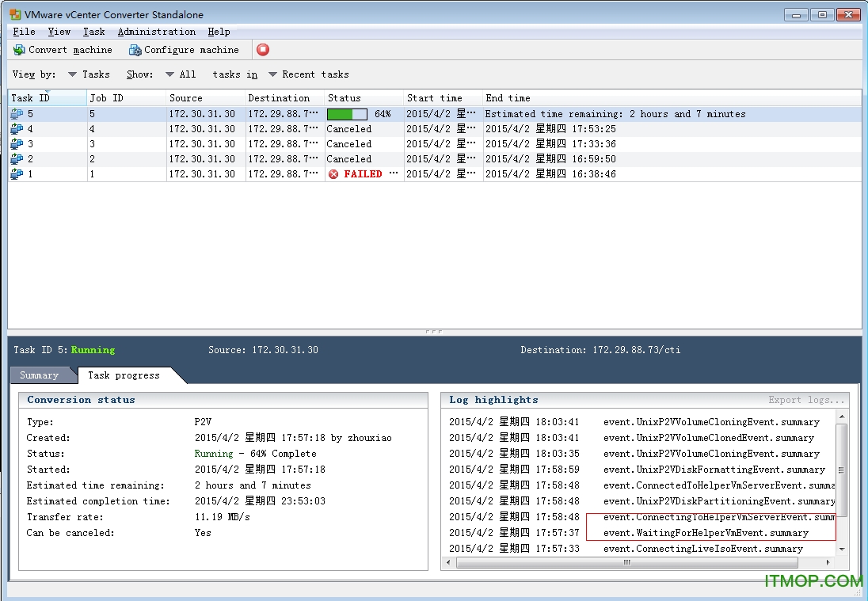Open the Show All filter dropdown
This screenshot has width=868, height=601.
(181, 74)
